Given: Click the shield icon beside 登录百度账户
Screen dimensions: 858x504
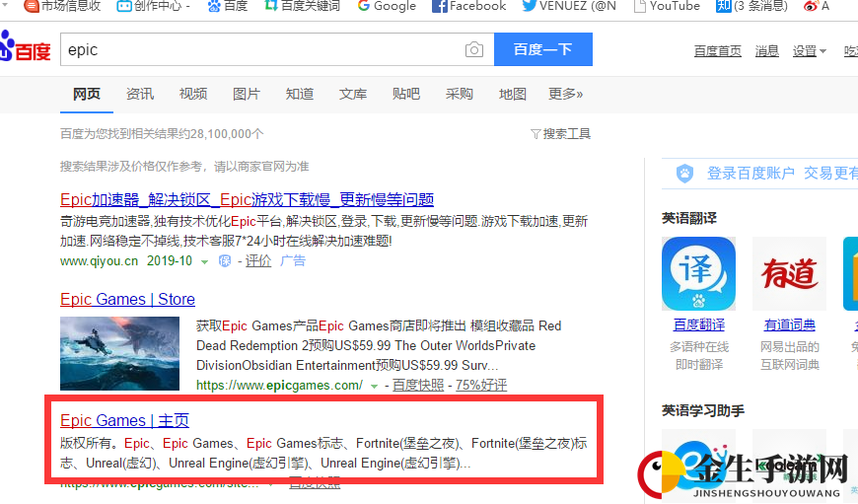Looking at the screenshot, I should (684, 174).
